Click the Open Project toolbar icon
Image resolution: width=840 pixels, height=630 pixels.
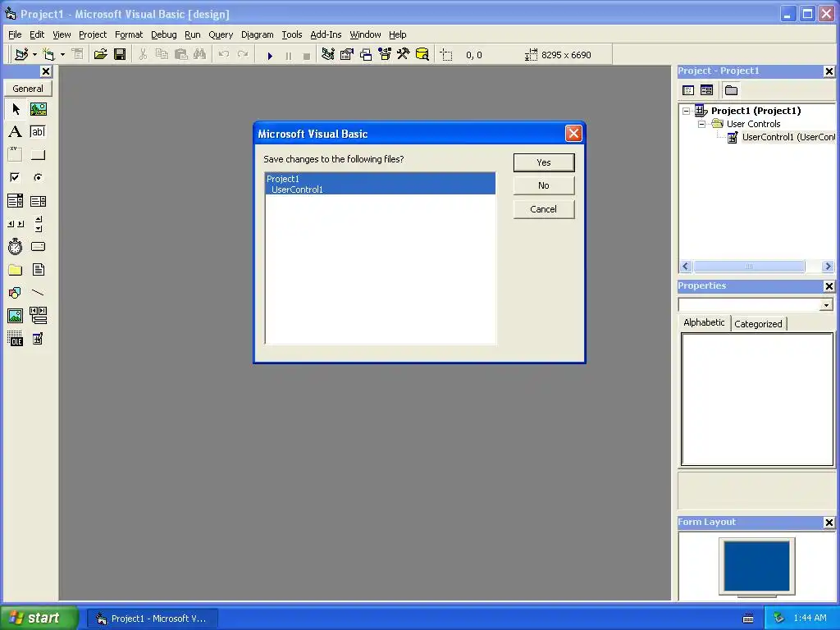tap(100, 54)
